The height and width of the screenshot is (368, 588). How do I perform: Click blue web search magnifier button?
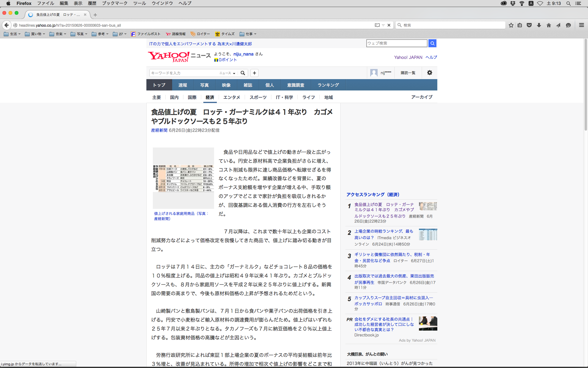tap(432, 43)
